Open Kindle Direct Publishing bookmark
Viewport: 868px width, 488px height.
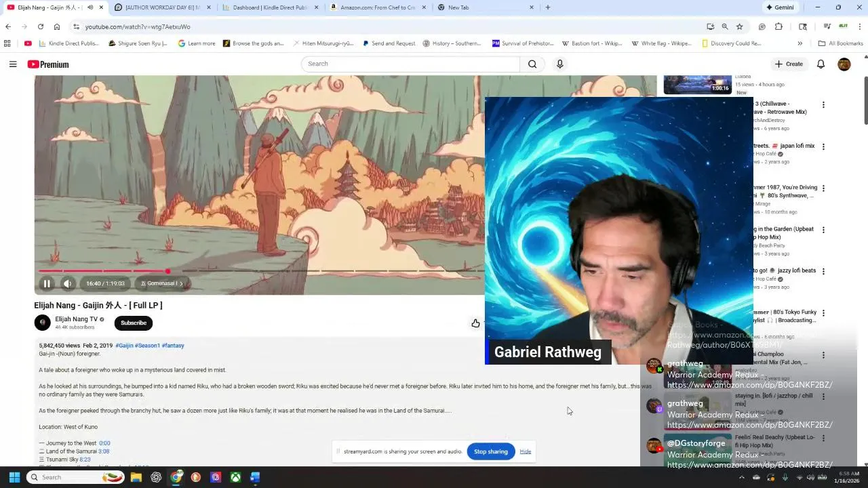(69, 43)
